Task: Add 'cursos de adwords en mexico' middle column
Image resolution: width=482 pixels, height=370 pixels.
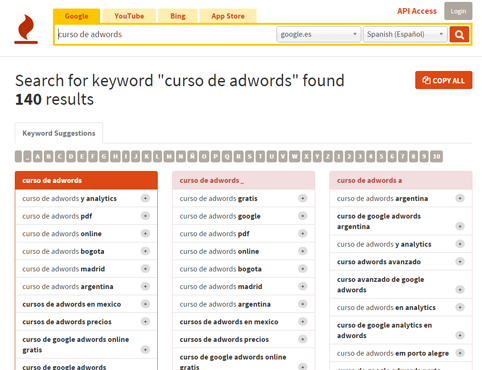Action: [x=303, y=322]
